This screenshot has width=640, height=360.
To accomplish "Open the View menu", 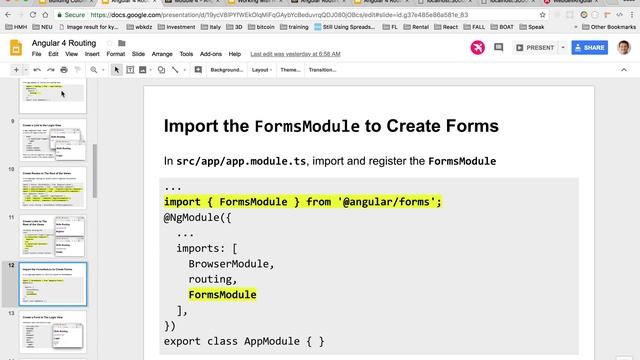I will tap(71, 54).
